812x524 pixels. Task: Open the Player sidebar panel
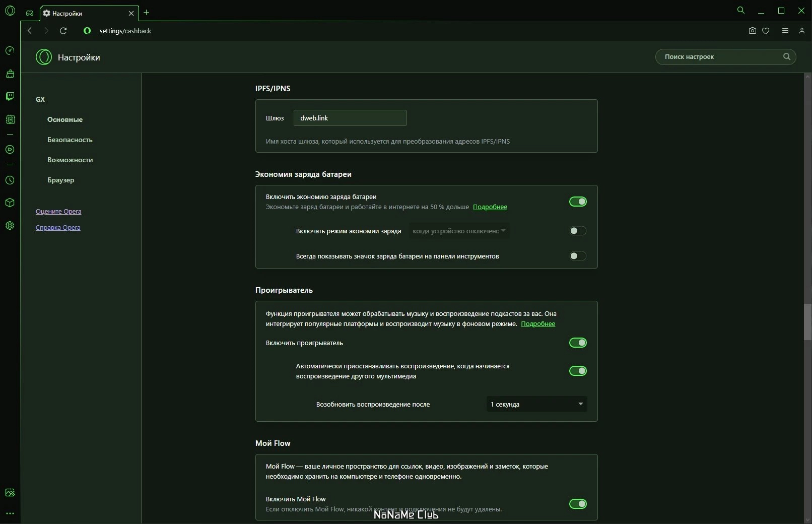point(10,150)
